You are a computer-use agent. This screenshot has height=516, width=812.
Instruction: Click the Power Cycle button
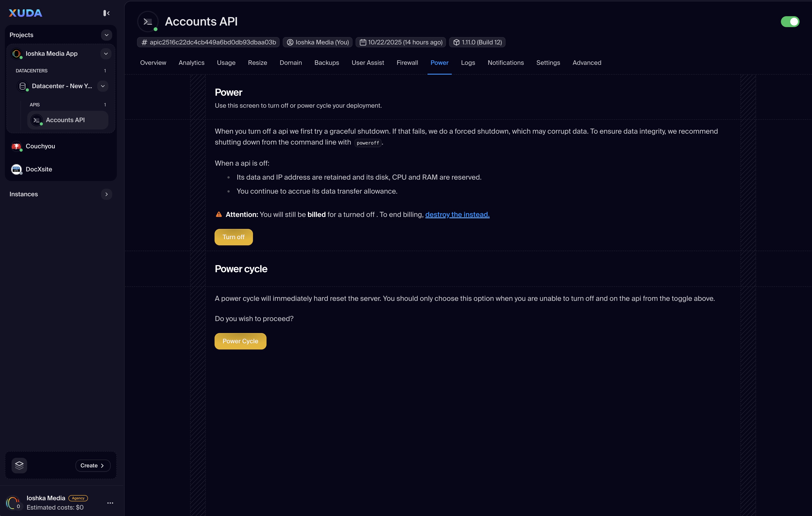pos(240,341)
